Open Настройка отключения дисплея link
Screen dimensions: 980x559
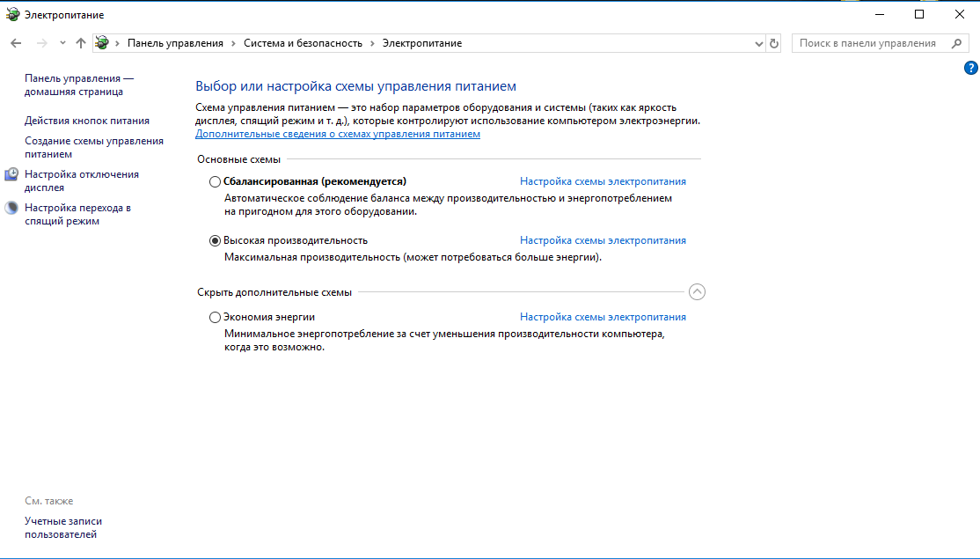tap(81, 180)
